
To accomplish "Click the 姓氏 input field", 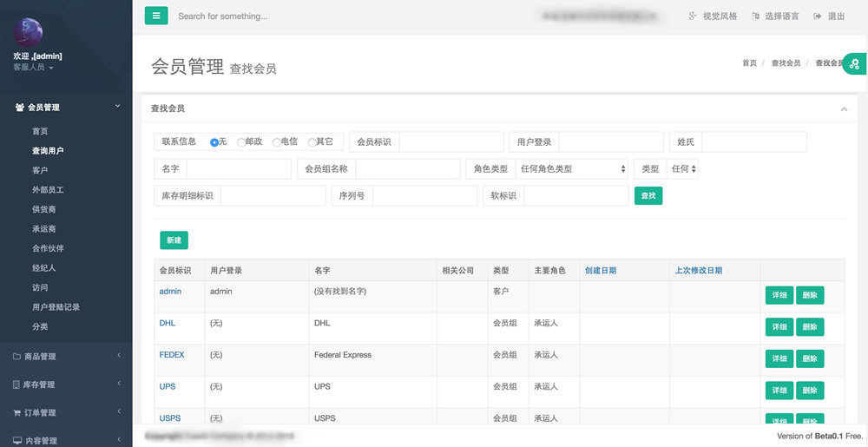I will (754, 142).
